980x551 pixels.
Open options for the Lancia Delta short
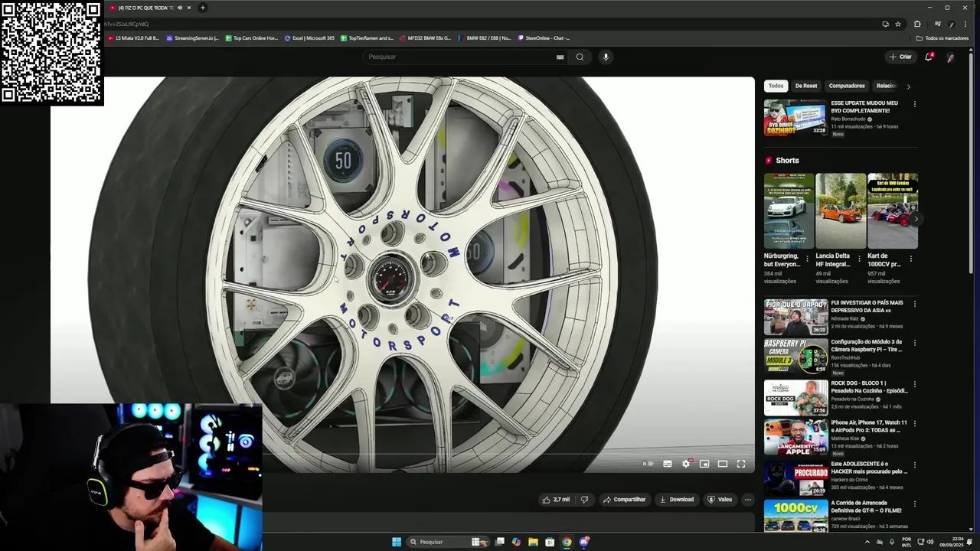point(859,259)
